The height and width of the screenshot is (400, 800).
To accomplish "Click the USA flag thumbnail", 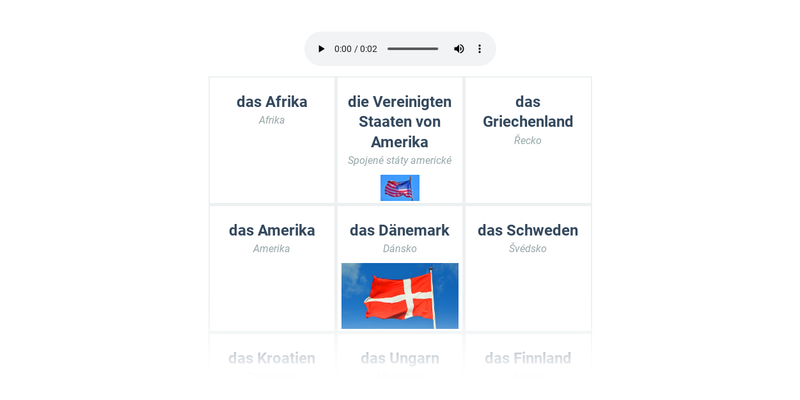I will (x=400, y=188).
